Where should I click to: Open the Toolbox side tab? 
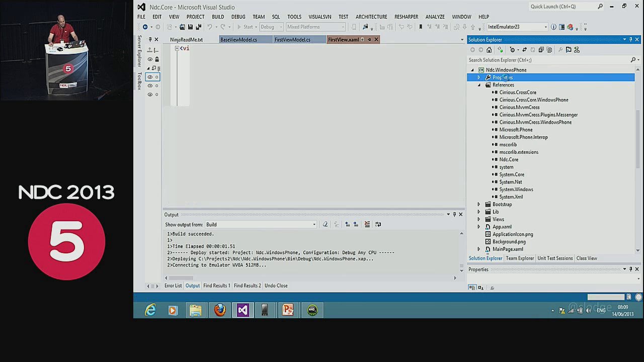(140, 81)
